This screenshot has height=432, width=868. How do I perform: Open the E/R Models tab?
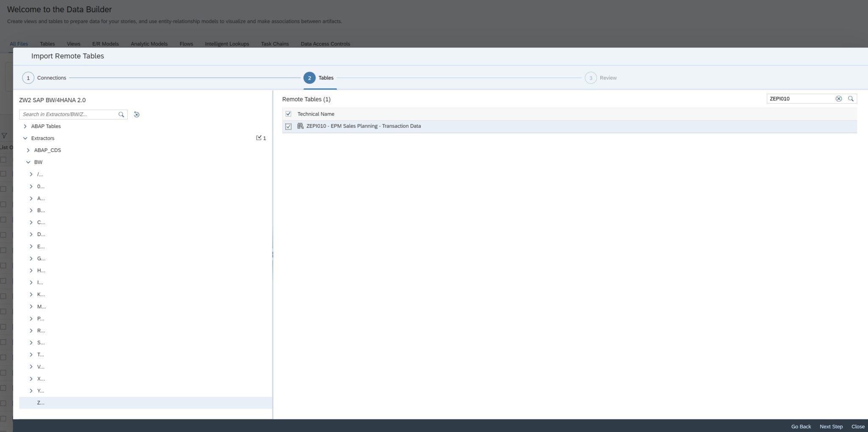click(x=106, y=44)
